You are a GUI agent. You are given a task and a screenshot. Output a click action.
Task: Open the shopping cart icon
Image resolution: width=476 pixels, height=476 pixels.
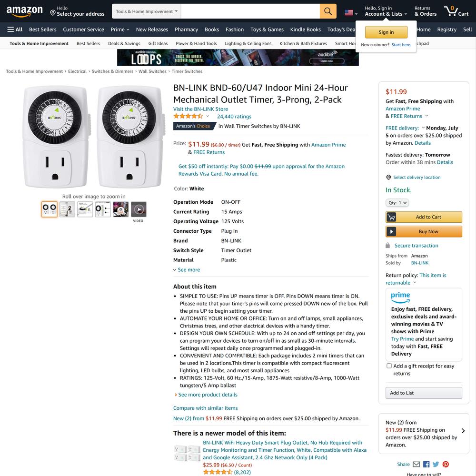tap(456, 11)
